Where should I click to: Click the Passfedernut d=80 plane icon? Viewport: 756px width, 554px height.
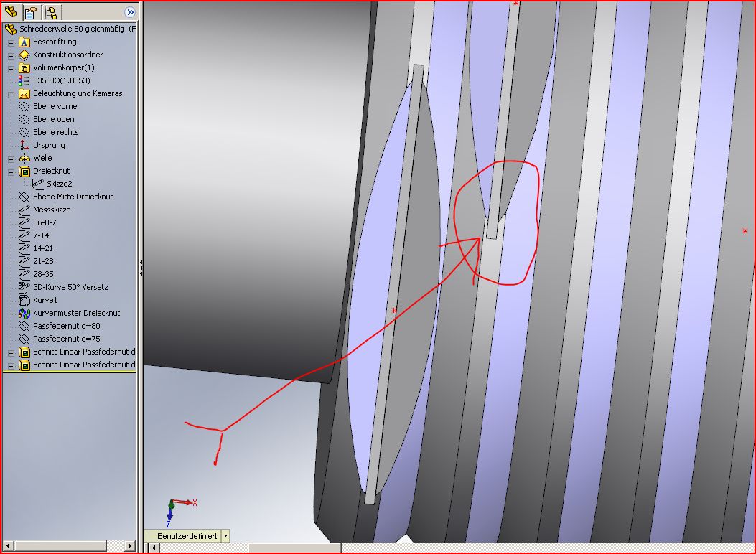(24, 326)
